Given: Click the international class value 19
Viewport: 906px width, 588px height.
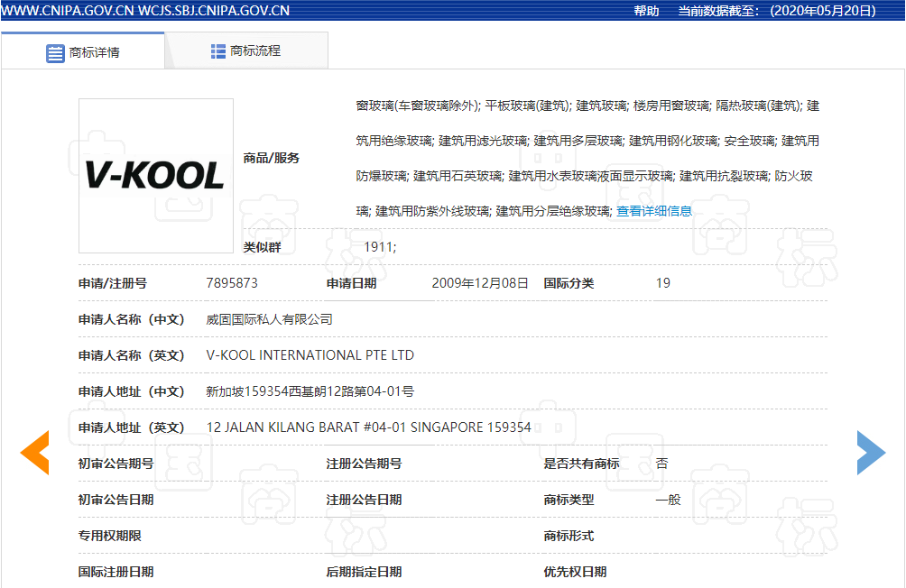Looking at the screenshot, I should coord(663,283).
